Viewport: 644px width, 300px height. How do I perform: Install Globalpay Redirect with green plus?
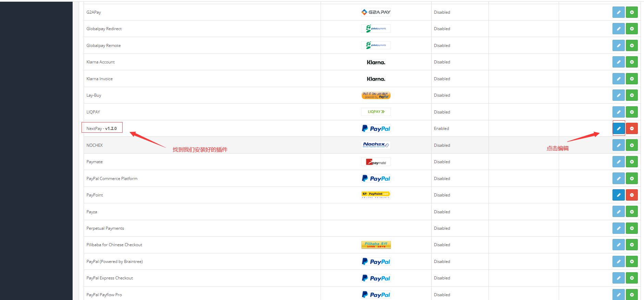tap(632, 29)
